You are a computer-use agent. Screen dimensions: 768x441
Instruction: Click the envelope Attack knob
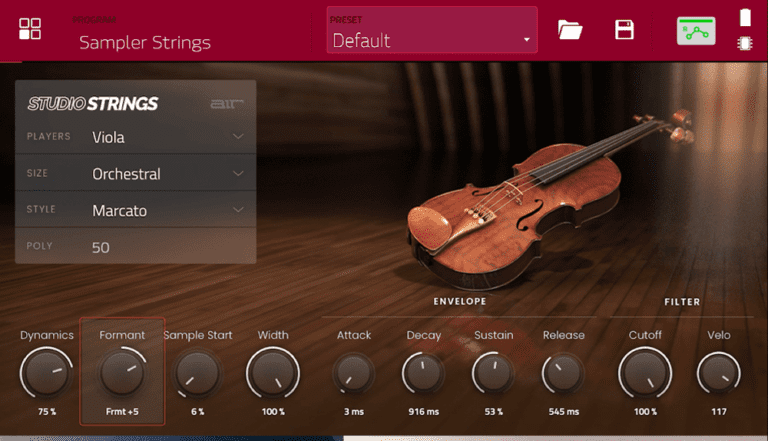point(354,374)
